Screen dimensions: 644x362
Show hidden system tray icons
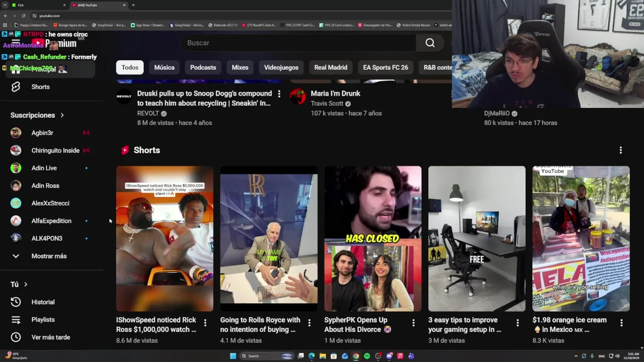pos(576,356)
